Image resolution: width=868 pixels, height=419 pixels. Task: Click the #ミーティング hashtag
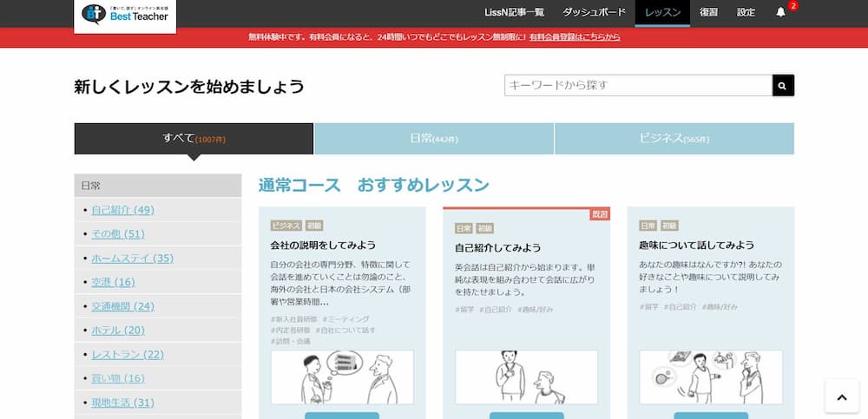click(x=345, y=319)
